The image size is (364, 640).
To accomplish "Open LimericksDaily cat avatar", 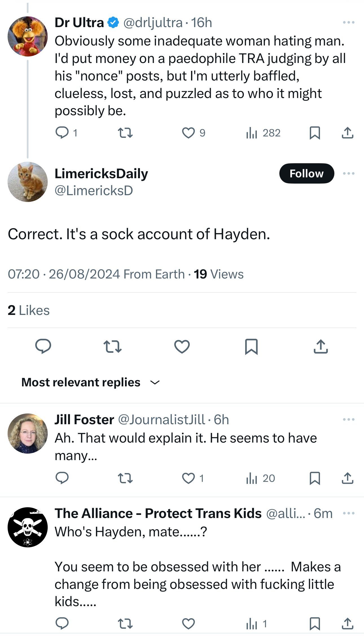I will [x=28, y=182].
